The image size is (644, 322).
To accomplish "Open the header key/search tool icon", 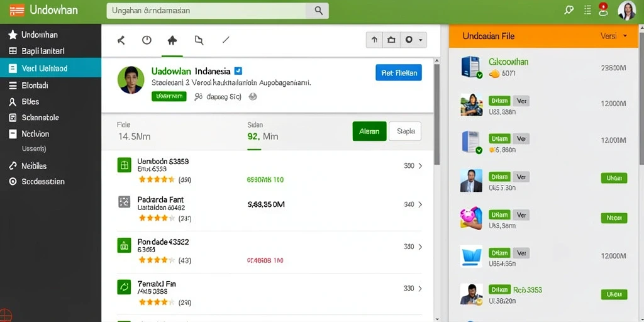I will click(x=569, y=10).
